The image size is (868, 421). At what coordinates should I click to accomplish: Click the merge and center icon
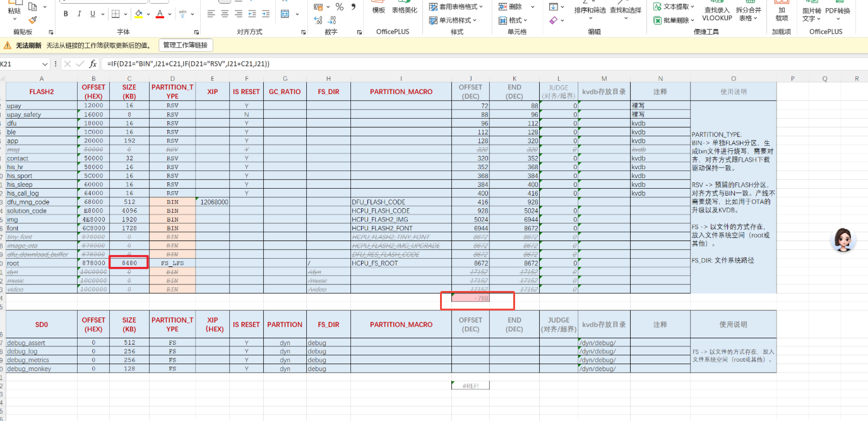[x=285, y=14]
